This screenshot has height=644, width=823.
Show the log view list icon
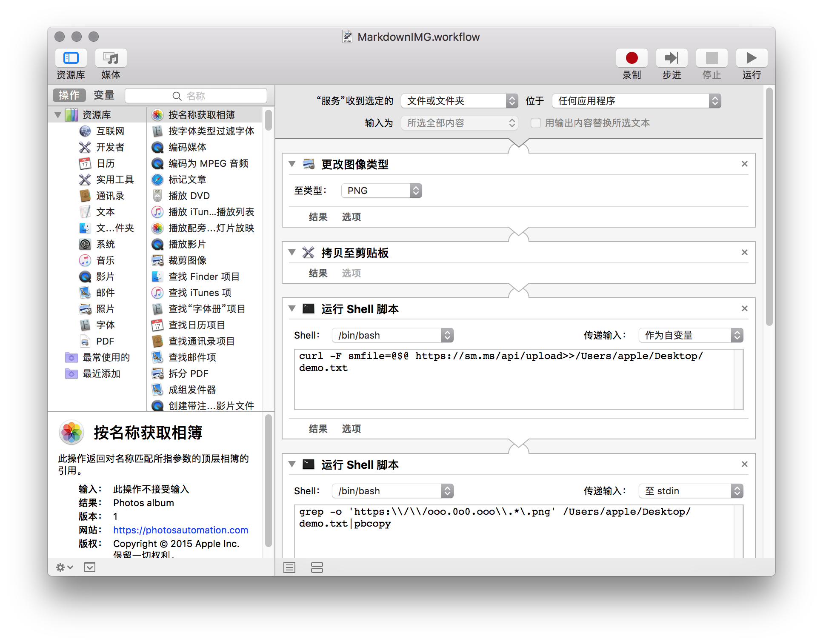coord(289,567)
